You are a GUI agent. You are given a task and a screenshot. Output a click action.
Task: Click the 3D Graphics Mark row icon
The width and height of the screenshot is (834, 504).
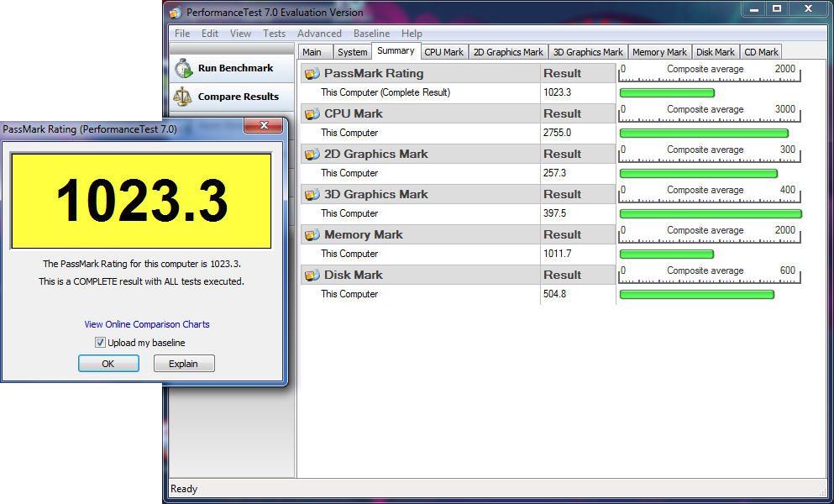312,195
